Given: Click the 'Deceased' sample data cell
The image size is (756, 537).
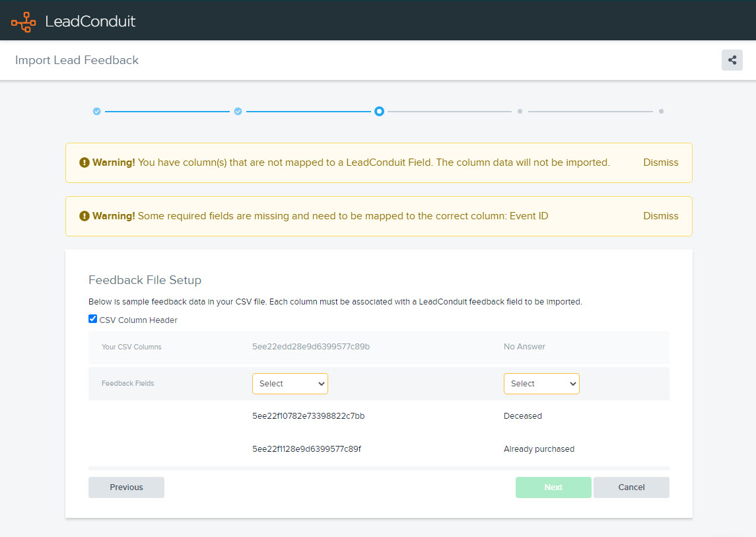Looking at the screenshot, I should [x=522, y=416].
